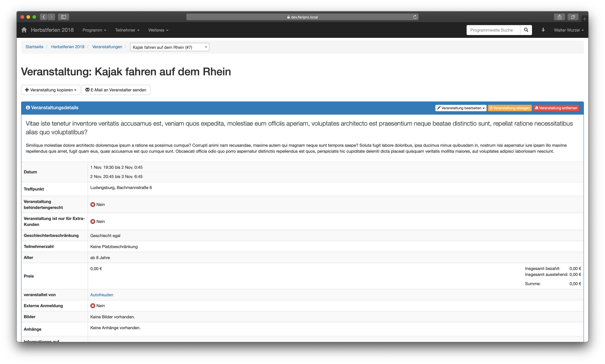The image size is (605, 364).
Task: Follow the Autofreuden organizer link
Action: click(102, 295)
